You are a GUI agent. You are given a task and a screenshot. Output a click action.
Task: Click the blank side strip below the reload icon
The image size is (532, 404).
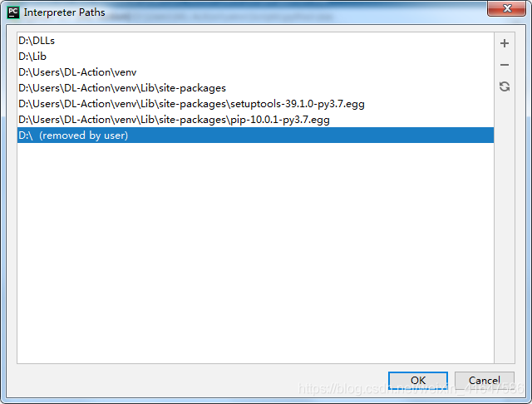(505, 233)
